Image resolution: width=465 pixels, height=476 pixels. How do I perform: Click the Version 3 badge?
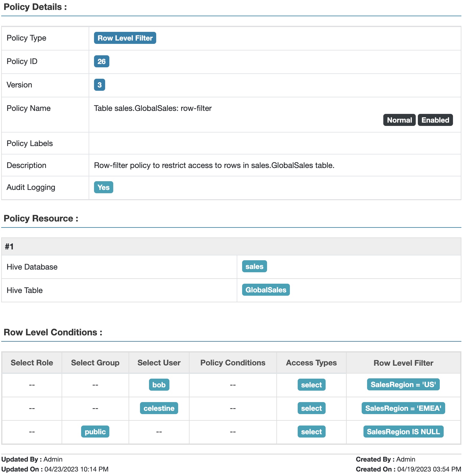click(99, 85)
